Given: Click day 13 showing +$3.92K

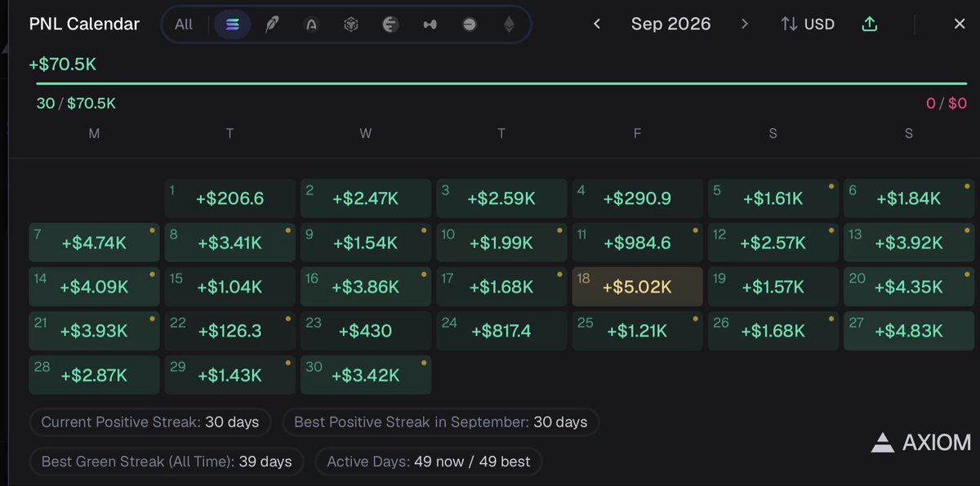Looking at the screenshot, I should (908, 243).
